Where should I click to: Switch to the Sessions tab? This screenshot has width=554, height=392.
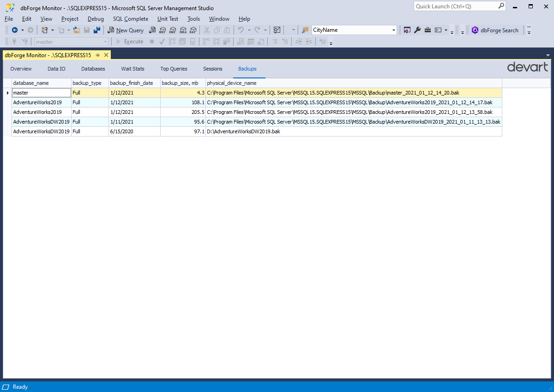[x=212, y=68]
